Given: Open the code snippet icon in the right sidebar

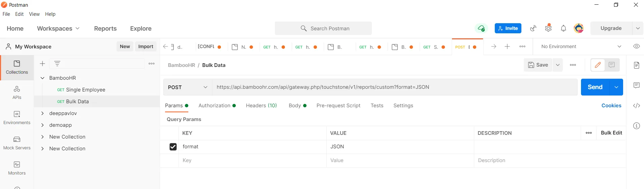Looking at the screenshot, I should [637, 106].
